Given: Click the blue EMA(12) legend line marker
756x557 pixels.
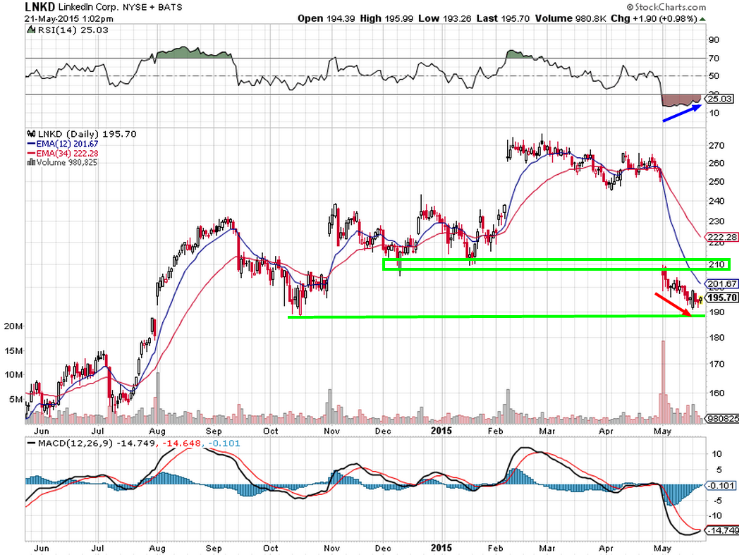Looking at the screenshot, I should [31, 144].
